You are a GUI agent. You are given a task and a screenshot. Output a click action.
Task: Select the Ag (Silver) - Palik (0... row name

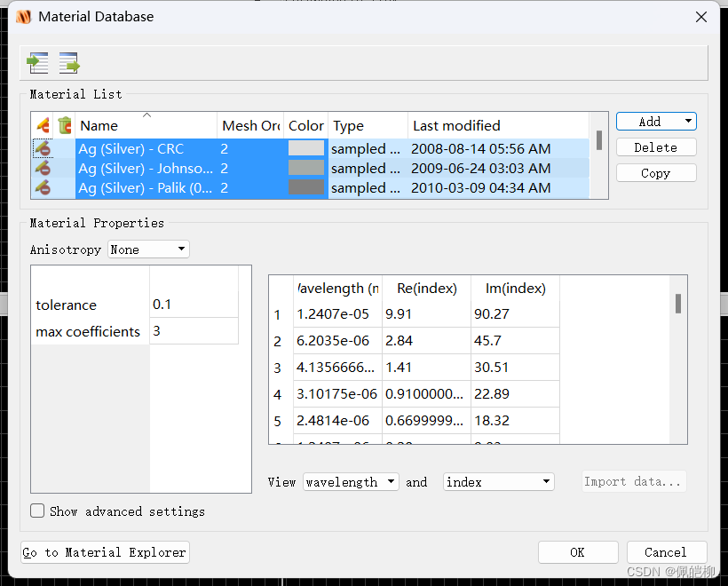point(146,187)
